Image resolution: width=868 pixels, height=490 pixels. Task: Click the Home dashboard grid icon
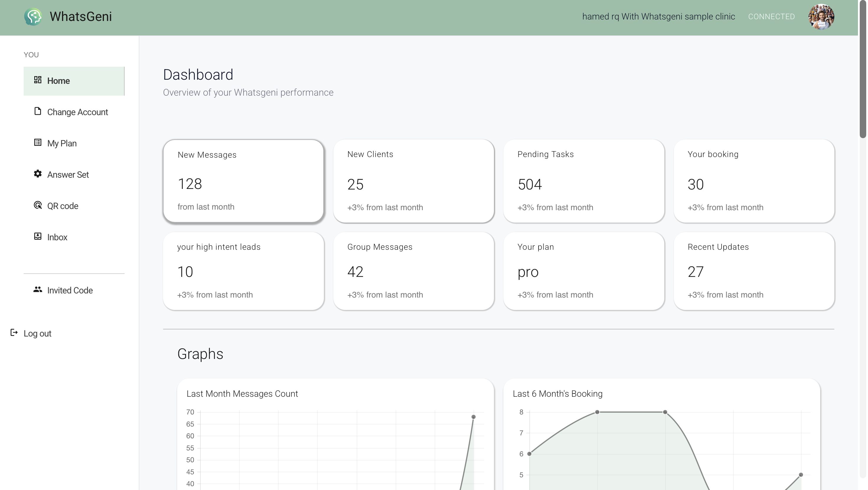point(38,80)
